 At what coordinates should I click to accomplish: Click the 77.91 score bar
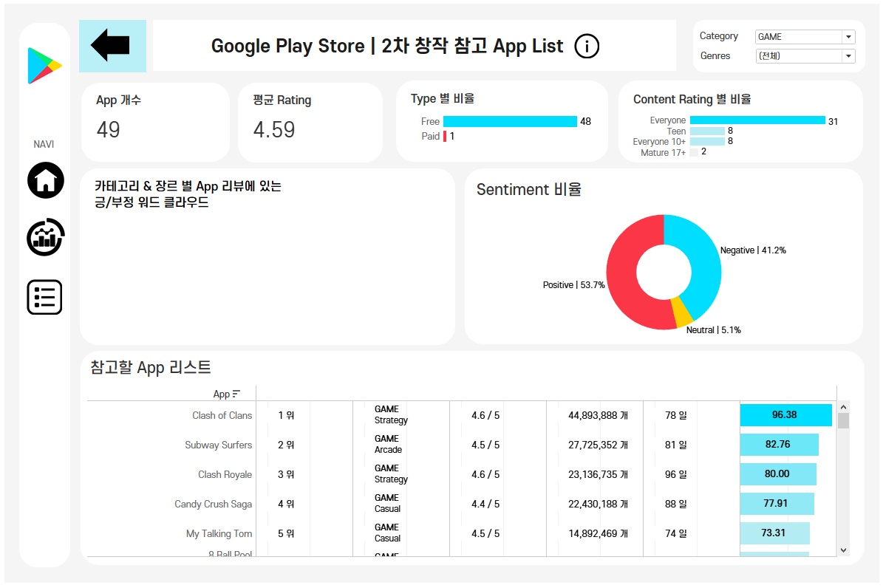[777, 504]
